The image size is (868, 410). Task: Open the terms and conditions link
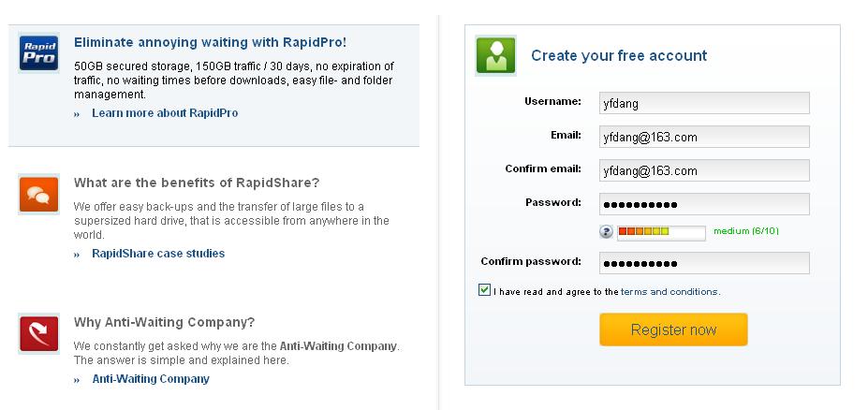coord(669,292)
